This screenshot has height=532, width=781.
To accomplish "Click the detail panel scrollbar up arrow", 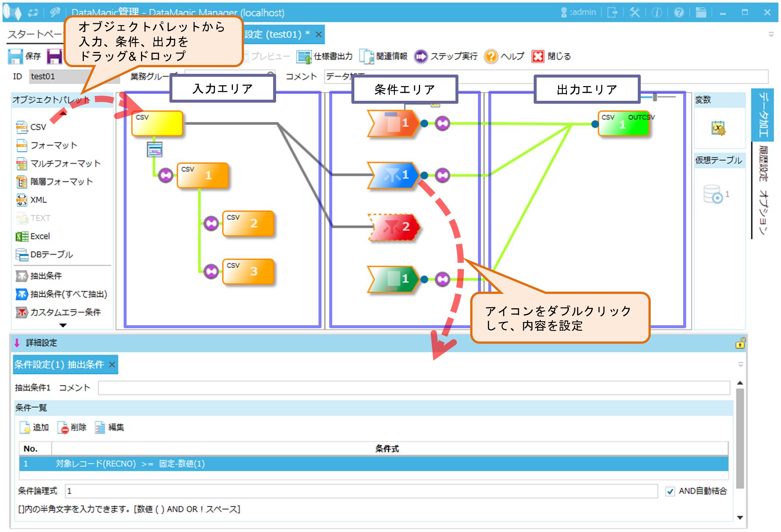I will click(x=740, y=383).
